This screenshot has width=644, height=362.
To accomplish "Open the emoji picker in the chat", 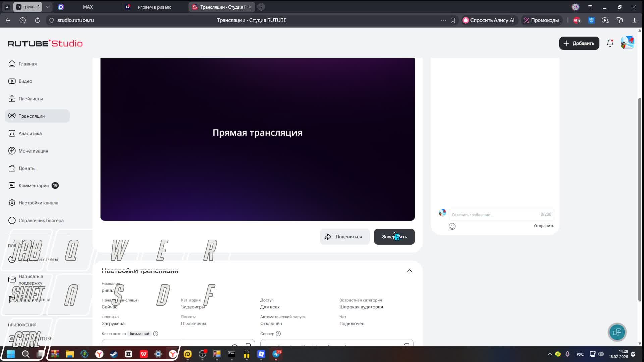I will [452, 226].
